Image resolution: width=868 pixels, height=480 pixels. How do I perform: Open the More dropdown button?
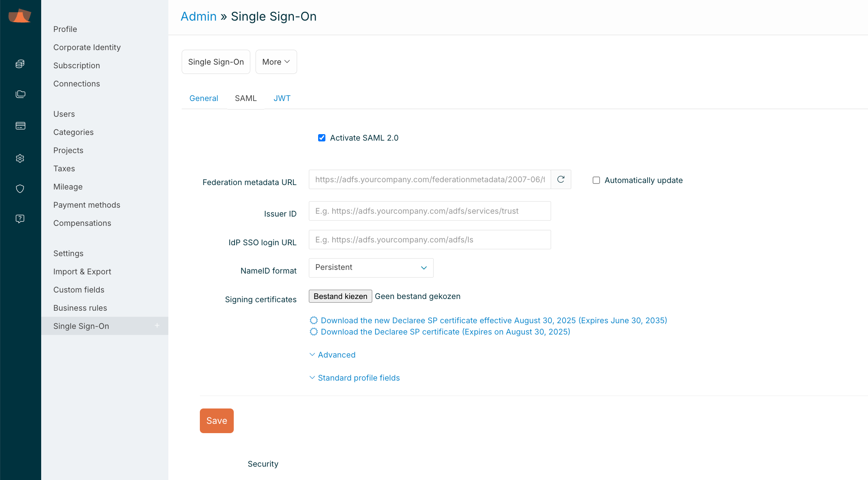276,62
